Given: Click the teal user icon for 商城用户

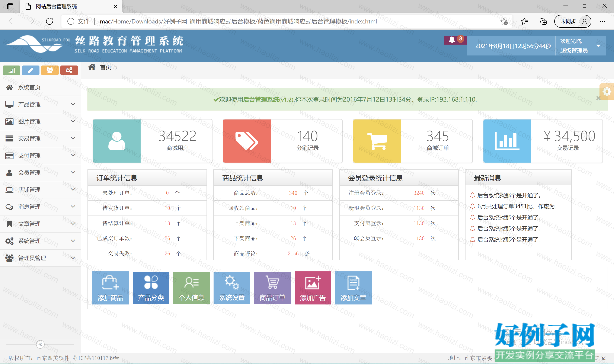Looking at the screenshot, I should tap(117, 141).
